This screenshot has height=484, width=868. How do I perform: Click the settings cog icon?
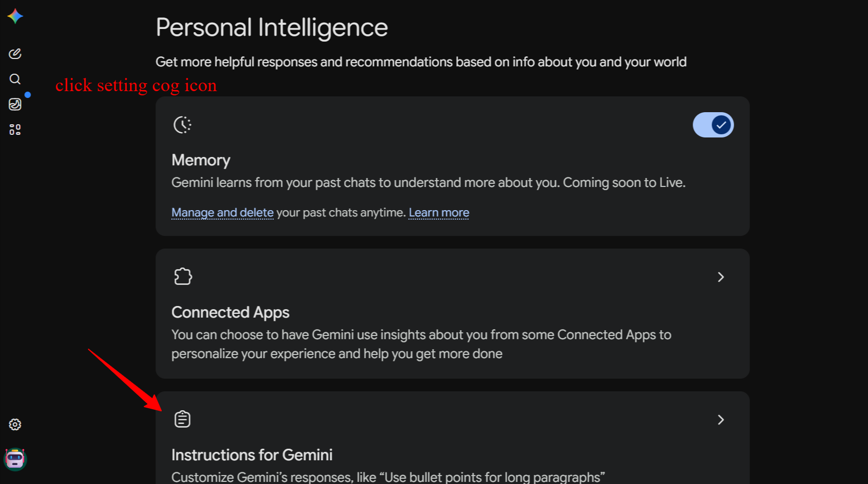click(15, 424)
